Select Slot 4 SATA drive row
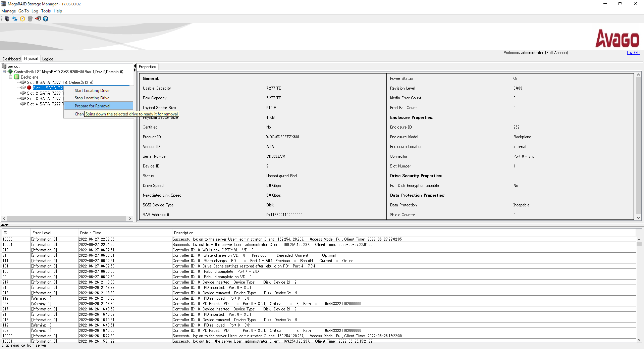Screen dimensions: 644x349 point(45,104)
